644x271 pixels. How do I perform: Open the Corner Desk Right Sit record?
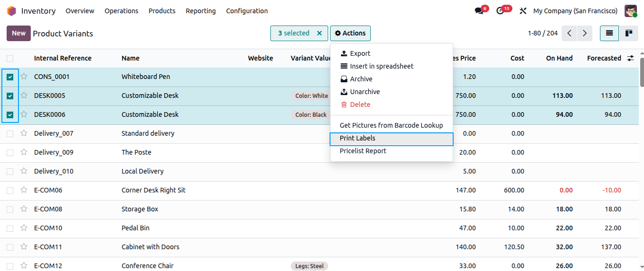[153, 190]
